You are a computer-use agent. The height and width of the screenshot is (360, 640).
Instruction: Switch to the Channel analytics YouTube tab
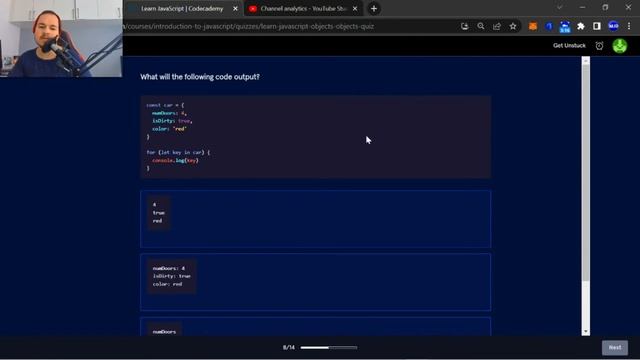point(302,9)
